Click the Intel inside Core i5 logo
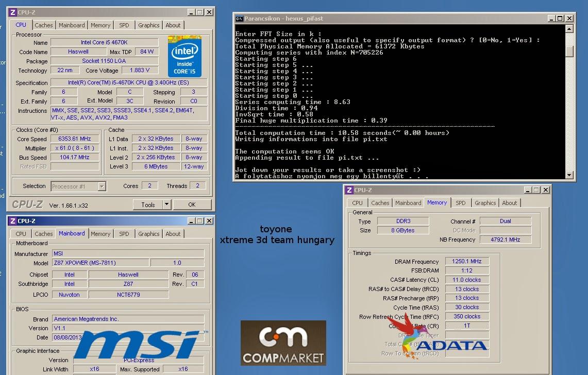Screen dimensions: 588x375 pos(184,56)
